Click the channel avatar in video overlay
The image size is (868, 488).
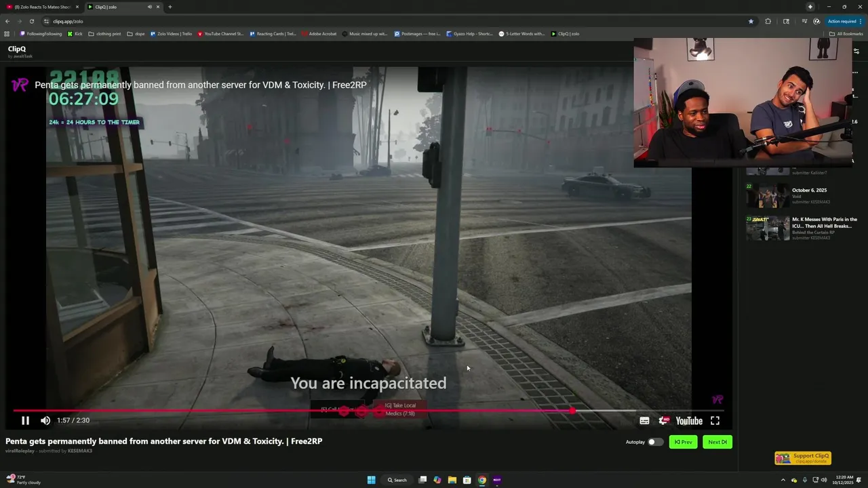pyautogui.click(x=20, y=85)
